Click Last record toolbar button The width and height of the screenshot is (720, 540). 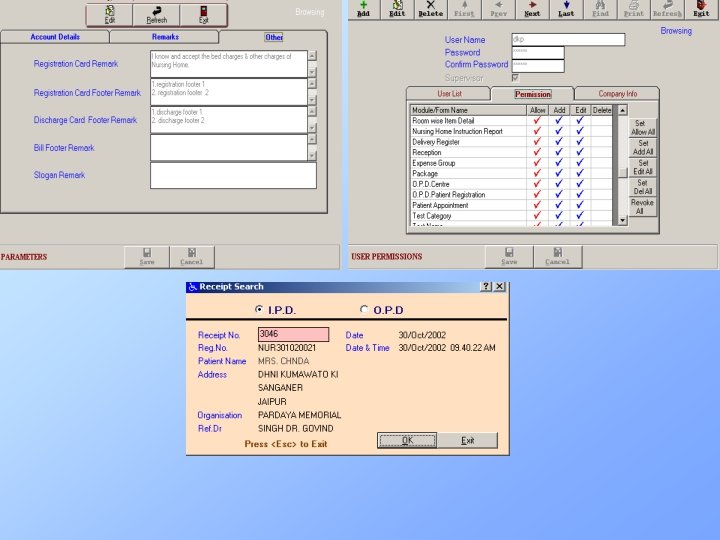pyautogui.click(x=566, y=9)
